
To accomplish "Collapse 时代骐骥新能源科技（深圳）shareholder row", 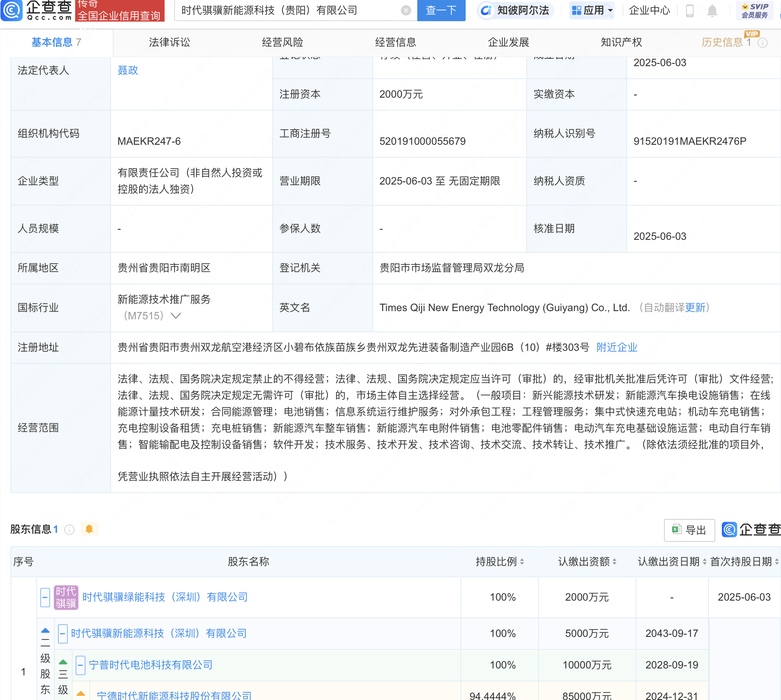I will [x=63, y=633].
